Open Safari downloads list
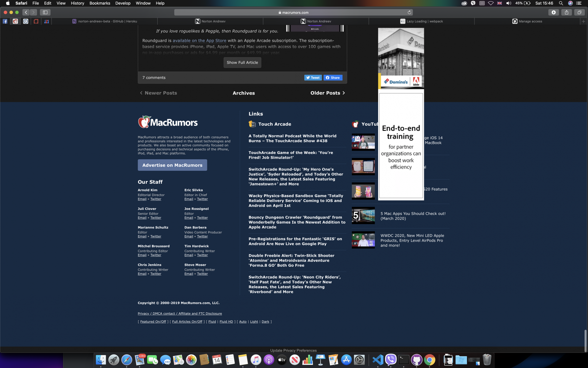The height and width of the screenshot is (368, 588). pyautogui.click(x=554, y=12)
